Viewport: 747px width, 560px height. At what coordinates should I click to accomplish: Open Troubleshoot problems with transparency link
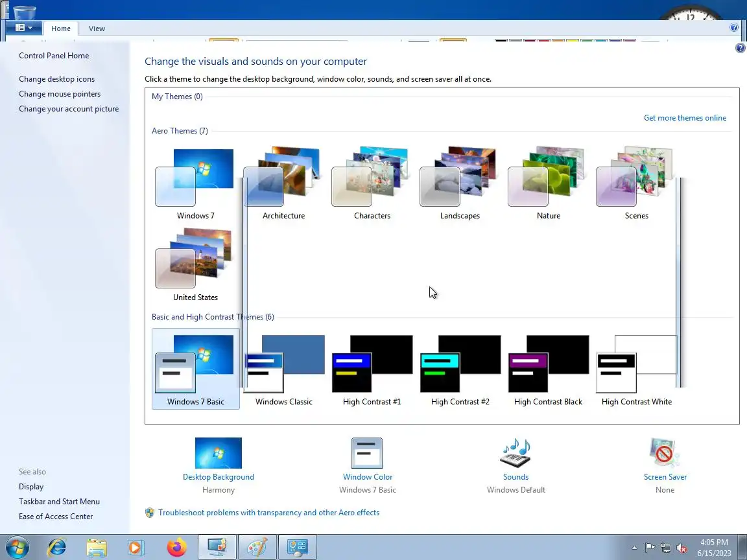268,513
